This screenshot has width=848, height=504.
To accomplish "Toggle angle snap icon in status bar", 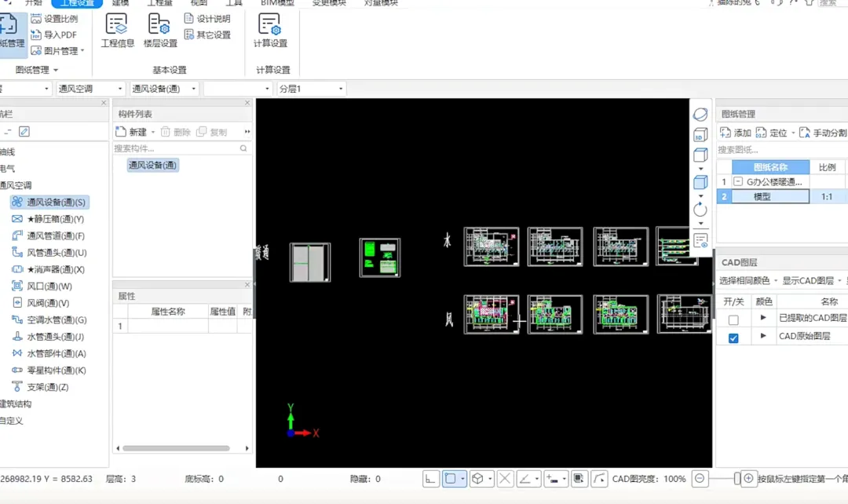I will point(525,479).
